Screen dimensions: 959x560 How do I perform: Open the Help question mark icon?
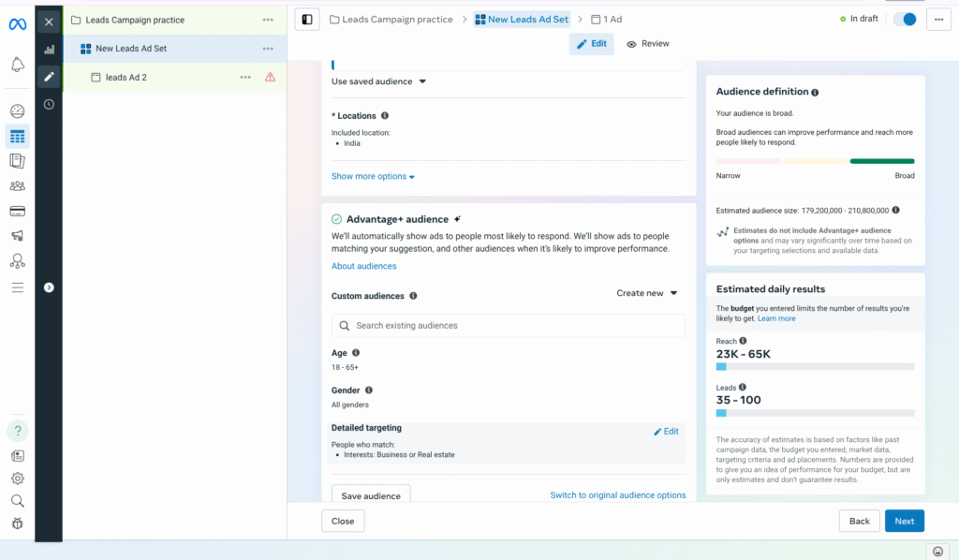pyautogui.click(x=17, y=431)
